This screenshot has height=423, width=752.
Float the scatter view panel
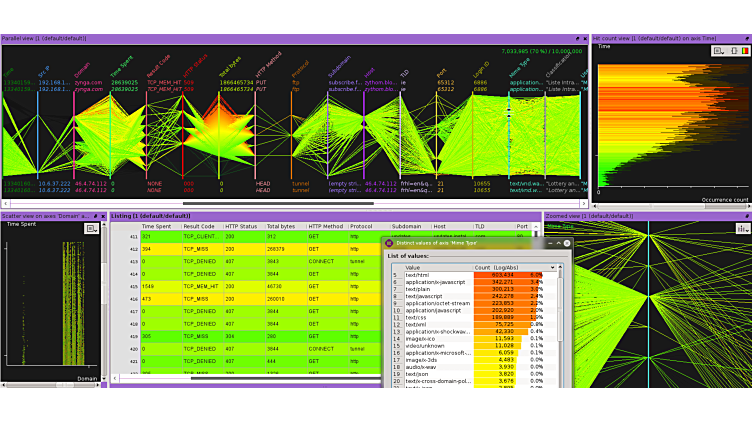94,215
